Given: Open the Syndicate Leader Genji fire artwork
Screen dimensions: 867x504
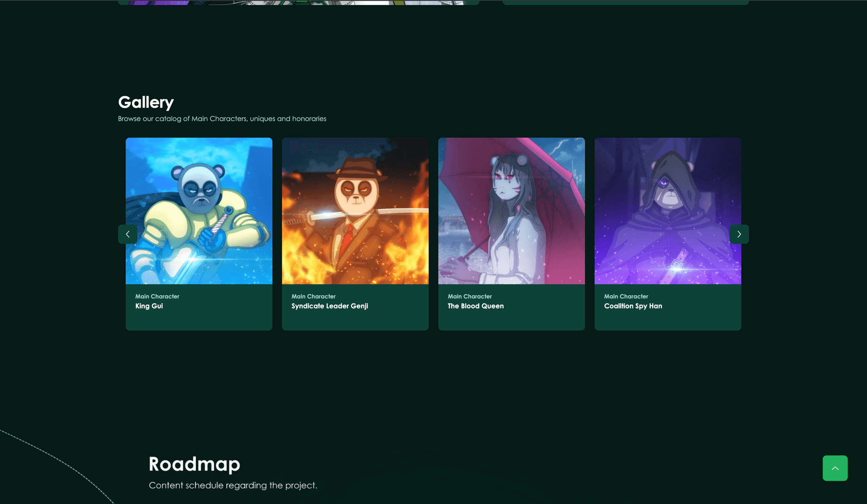Looking at the screenshot, I should (355, 210).
